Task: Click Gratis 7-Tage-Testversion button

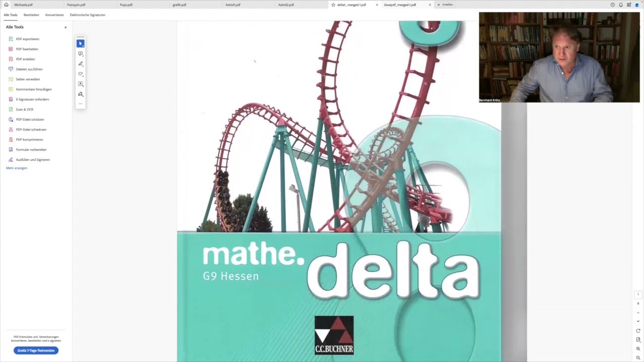Action: (36, 350)
